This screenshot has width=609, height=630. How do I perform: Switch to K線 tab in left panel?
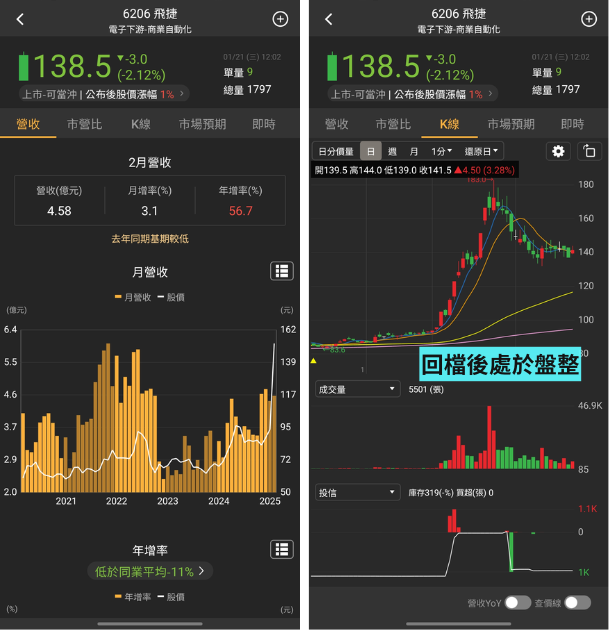click(141, 124)
